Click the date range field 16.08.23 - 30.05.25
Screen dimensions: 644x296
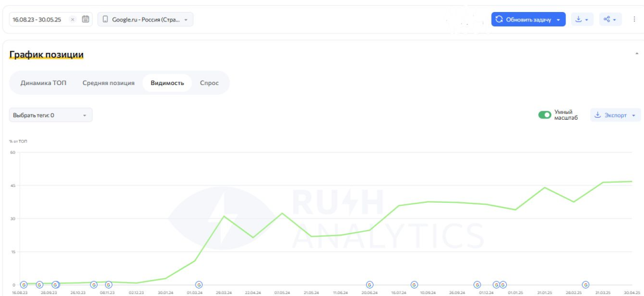[x=39, y=20]
